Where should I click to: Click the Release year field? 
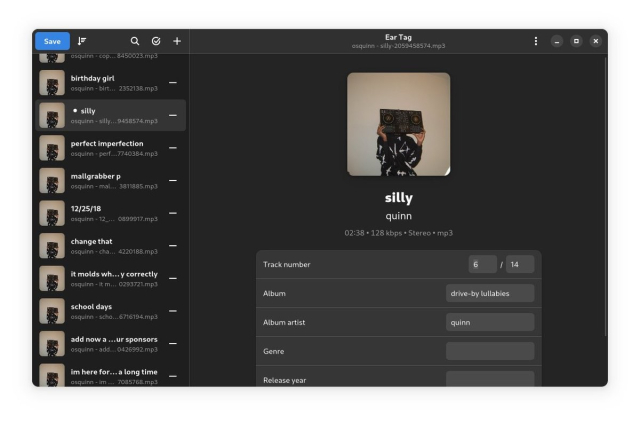(x=490, y=379)
